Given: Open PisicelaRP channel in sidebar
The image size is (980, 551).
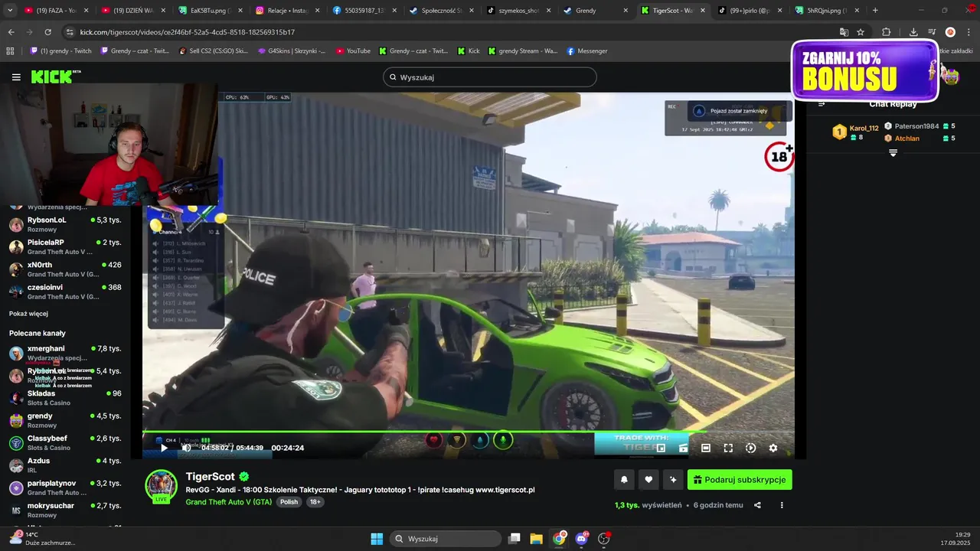Looking at the screenshot, I should 65,246.
